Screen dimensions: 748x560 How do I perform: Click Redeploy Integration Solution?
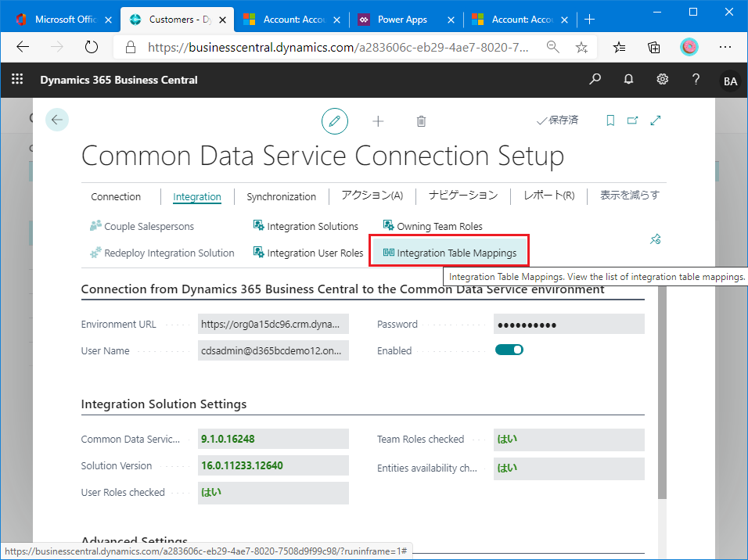point(162,253)
